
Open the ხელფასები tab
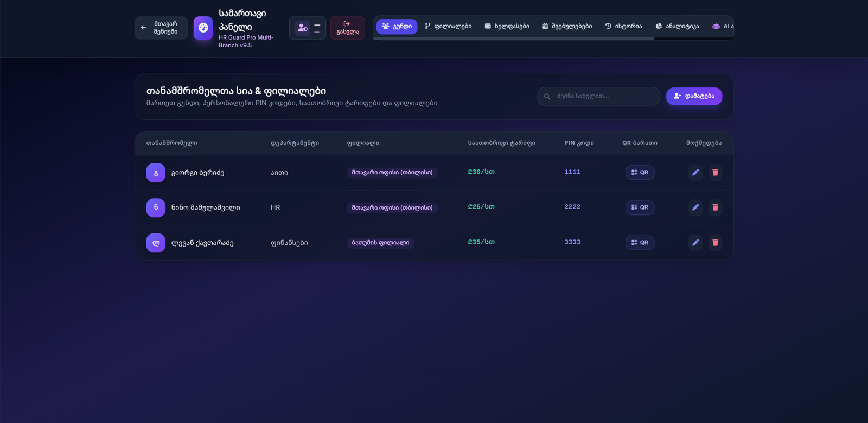click(x=507, y=27)
